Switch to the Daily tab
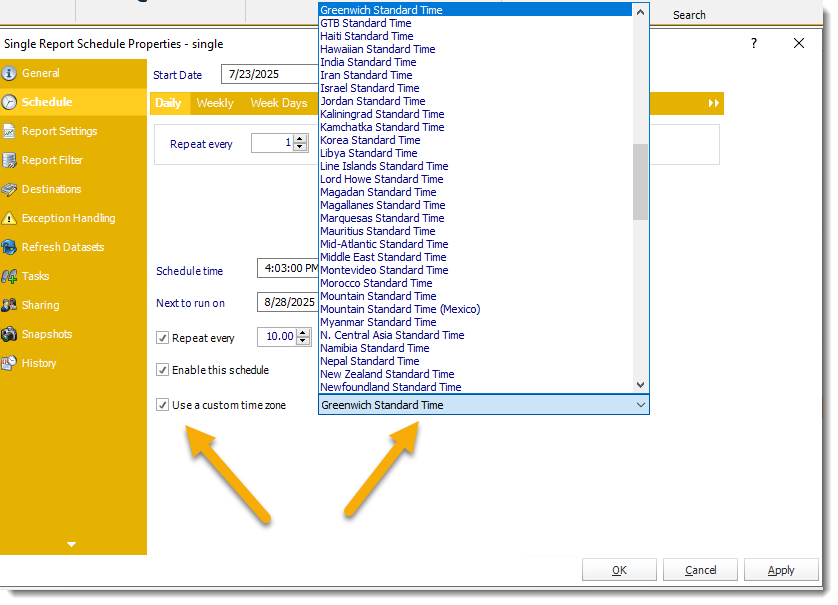 168,103
